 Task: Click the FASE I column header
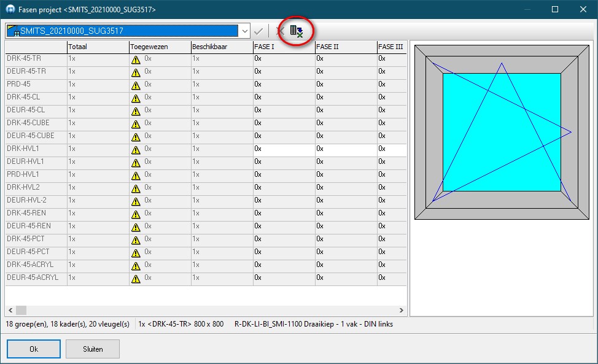[284, 47]
